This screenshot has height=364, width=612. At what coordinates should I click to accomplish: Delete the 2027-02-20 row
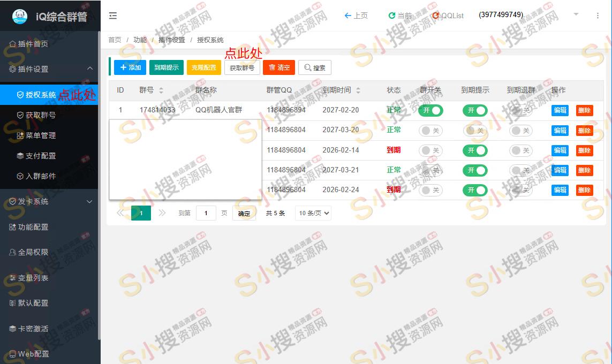(x=584, y=110)
